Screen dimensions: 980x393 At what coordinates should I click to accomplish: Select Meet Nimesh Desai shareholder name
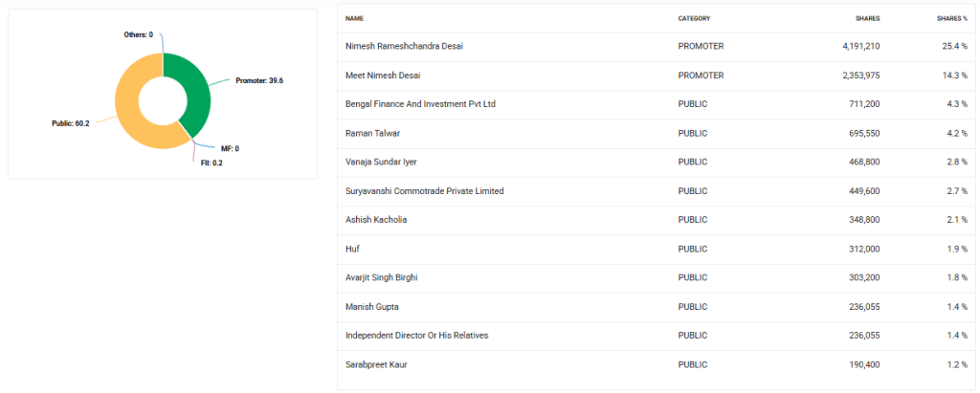pos(383,75)
